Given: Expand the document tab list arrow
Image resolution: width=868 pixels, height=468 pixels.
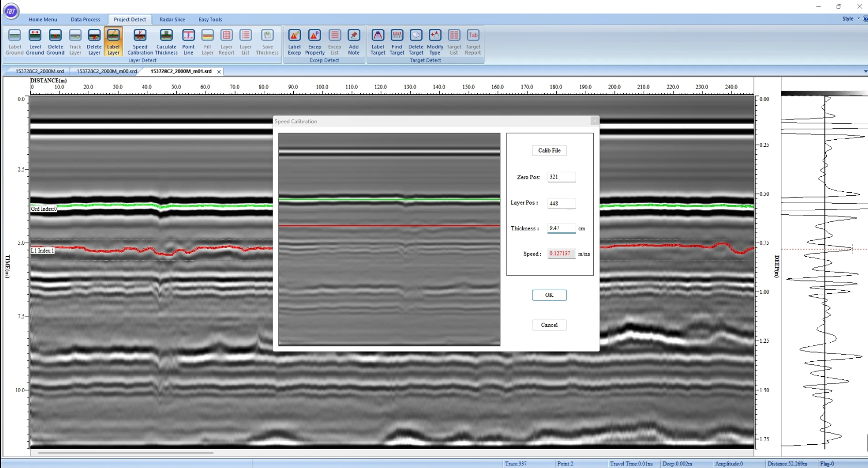Looking at the screenshot, I should (x=865, y=71).
